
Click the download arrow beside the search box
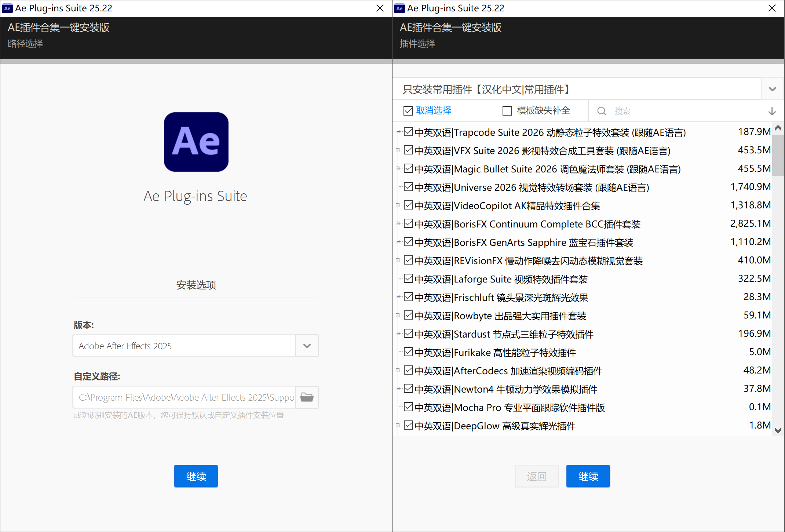[x=772, y=111]
